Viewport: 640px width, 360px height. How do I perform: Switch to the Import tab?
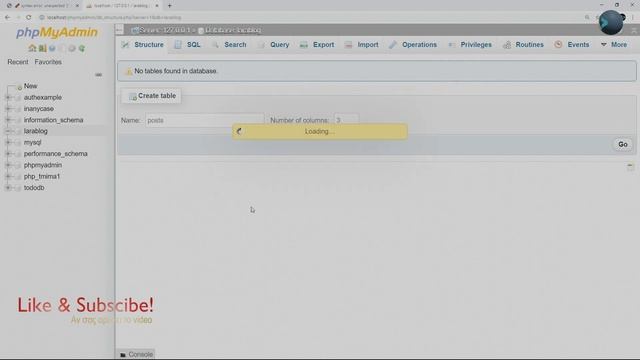(362, 44)
